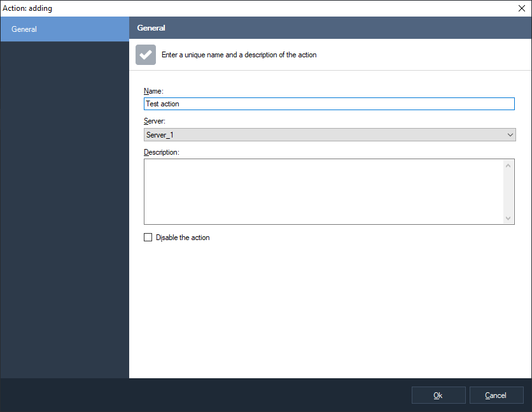Viewport: 532px width, 412px height.
Task: Click the Server combo box chevron arrow
Action: tap(510, 134)
